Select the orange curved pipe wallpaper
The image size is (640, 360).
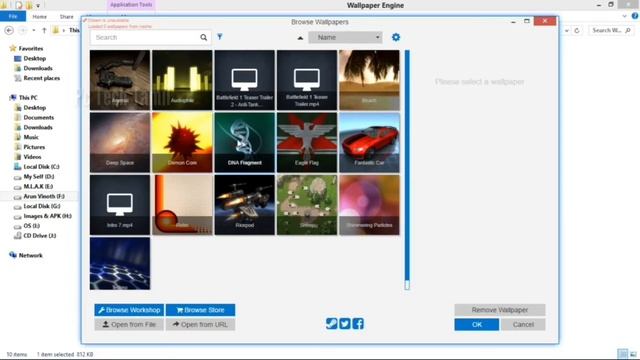[182, 205]
